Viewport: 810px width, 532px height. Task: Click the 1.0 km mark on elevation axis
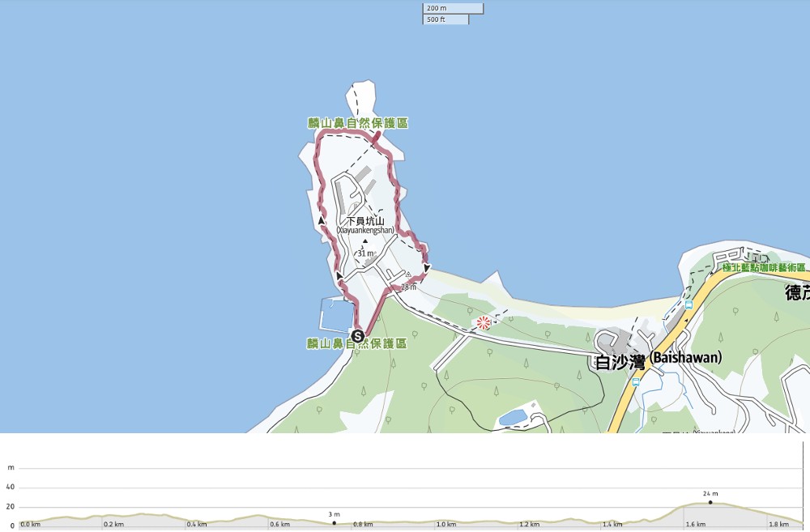coord(446,524)
